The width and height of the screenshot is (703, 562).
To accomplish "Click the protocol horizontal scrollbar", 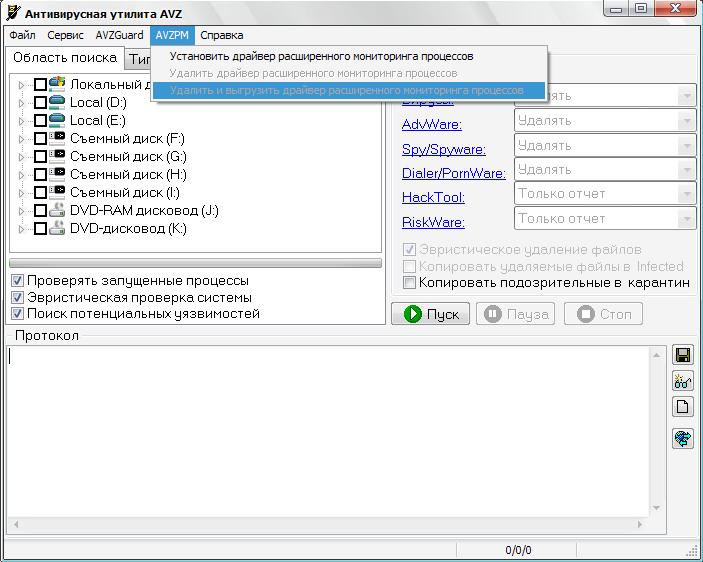I will coord(328,524).
